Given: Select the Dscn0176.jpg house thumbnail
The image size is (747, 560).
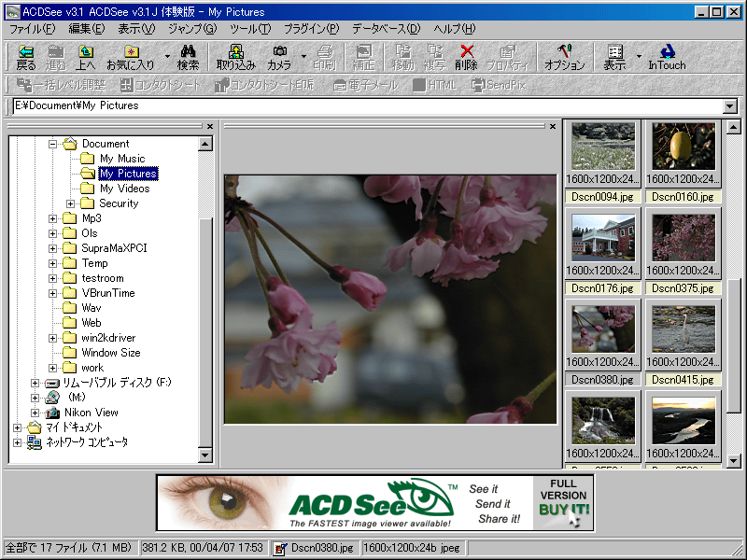Looking at the screenshot, I should click(603, 239).
